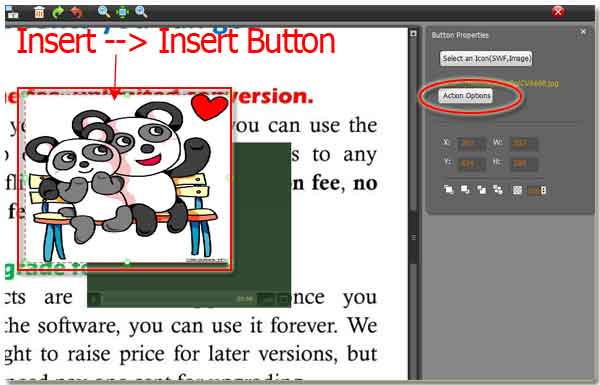
Task: Click the W width input field
Action: (523, 144)
